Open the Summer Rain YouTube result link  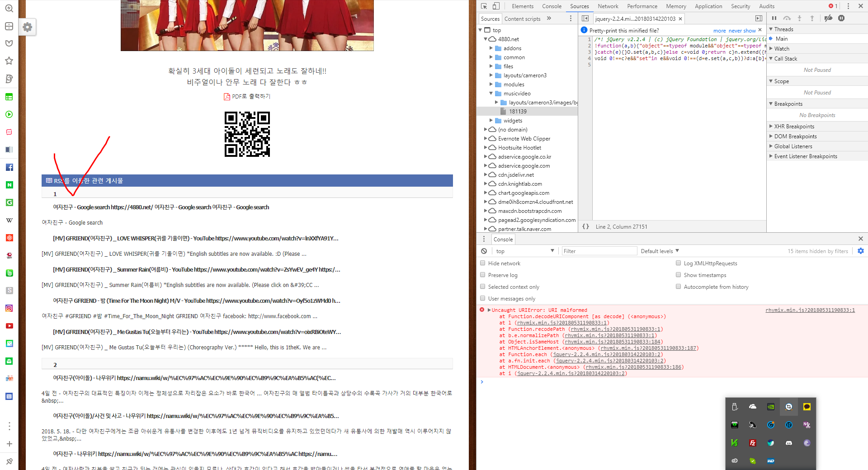[x=196, y=269]
